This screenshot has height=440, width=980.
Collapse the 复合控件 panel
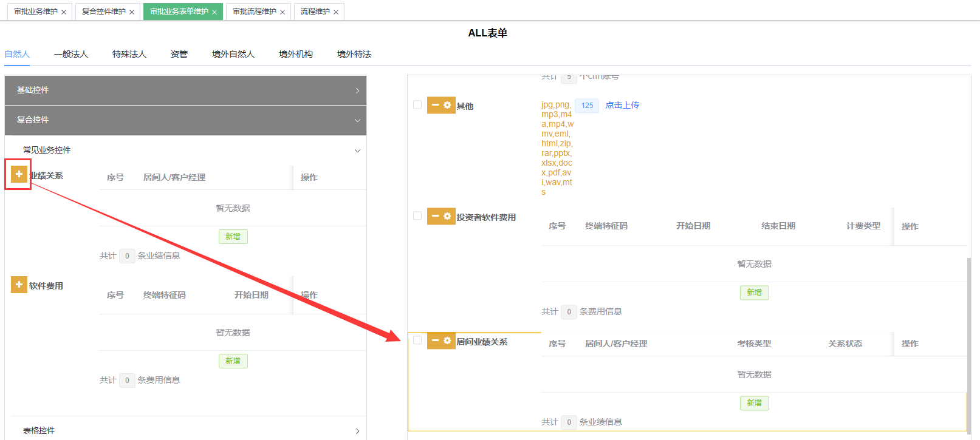[185, 120]
